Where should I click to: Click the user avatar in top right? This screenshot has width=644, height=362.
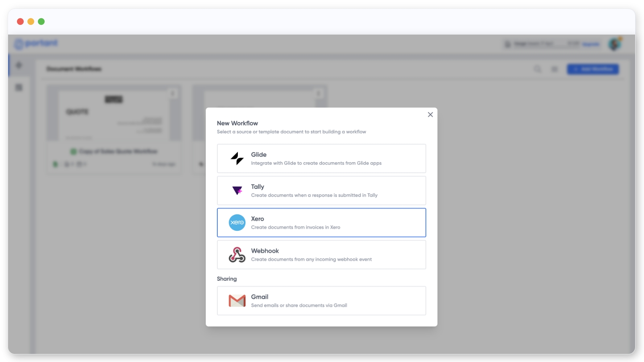pyautogui.click(x=615, y=44)
